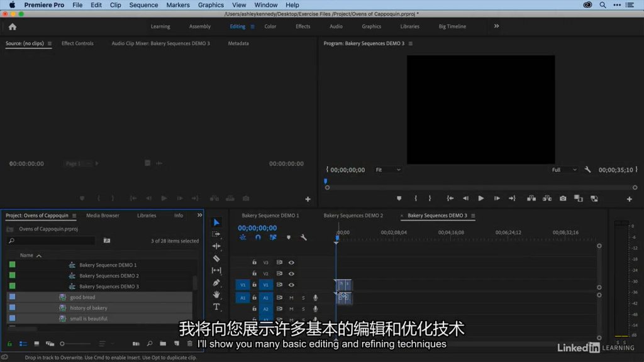Screen dimensions: 644x362
Task: Hide V3 track output eye
Action: (291, 262)
